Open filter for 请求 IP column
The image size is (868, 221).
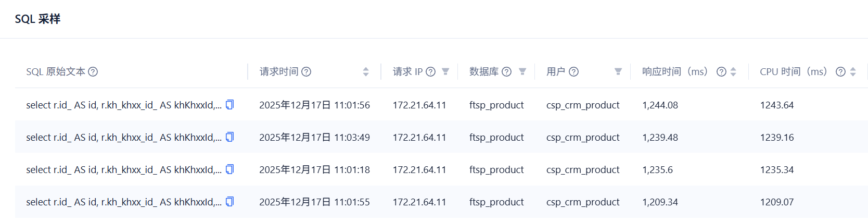445,71
